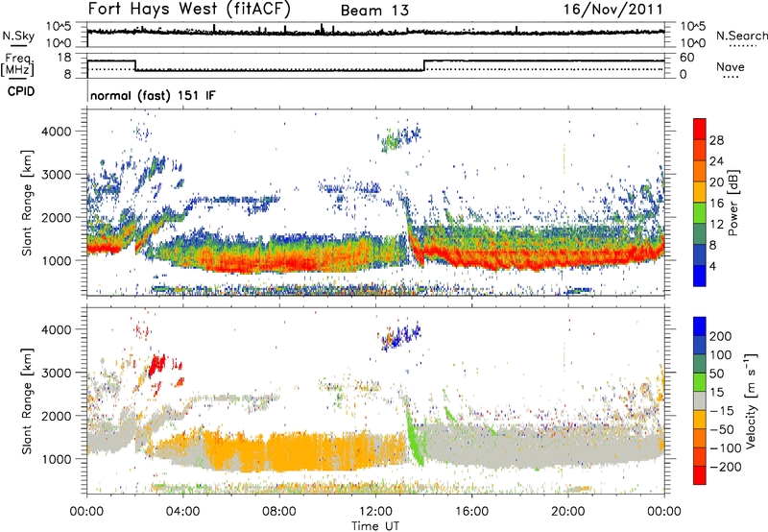Click the green velocity streak near 13:30 UT
The width and height of the screenshot is (768, 532).
[414, 435]
